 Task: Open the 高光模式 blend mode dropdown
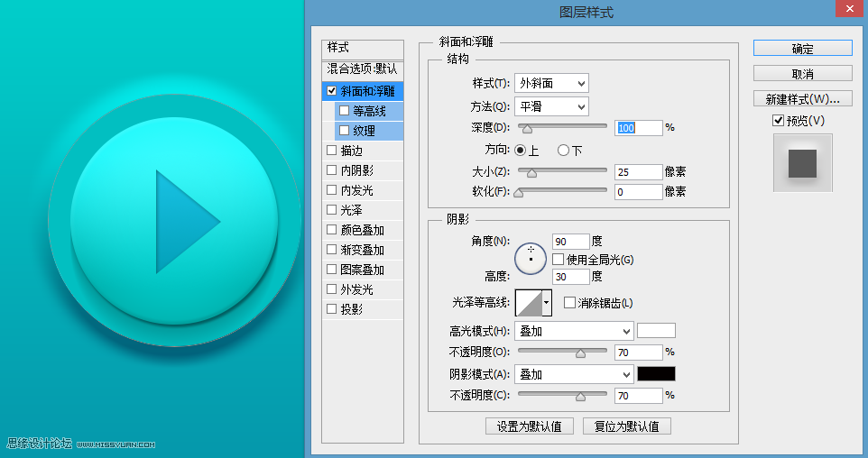[x=574, y=332]
